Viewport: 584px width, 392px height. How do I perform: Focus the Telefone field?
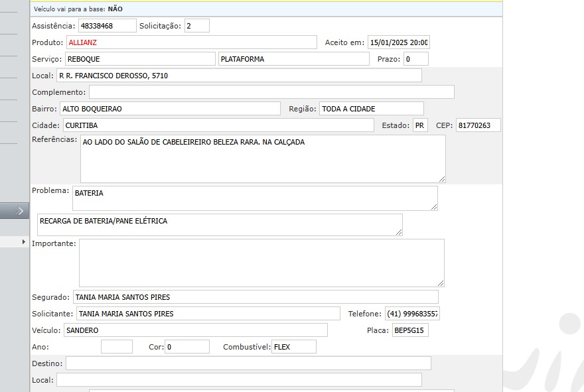point(411,314)
